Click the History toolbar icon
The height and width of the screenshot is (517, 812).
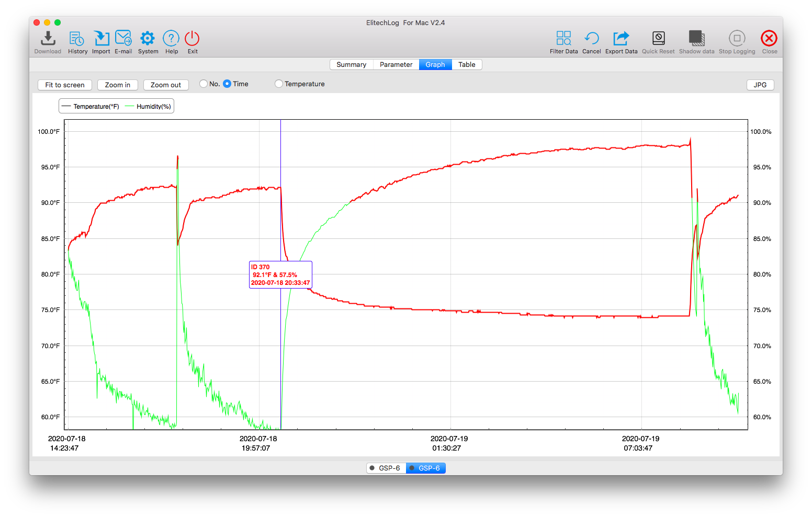point(77,39)
